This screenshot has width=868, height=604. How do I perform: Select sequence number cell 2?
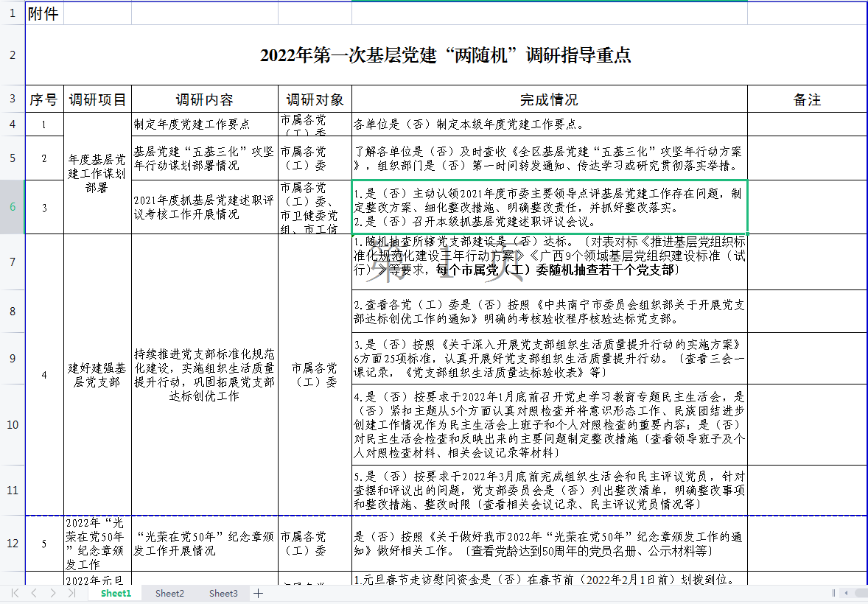(x=44, y=158)
